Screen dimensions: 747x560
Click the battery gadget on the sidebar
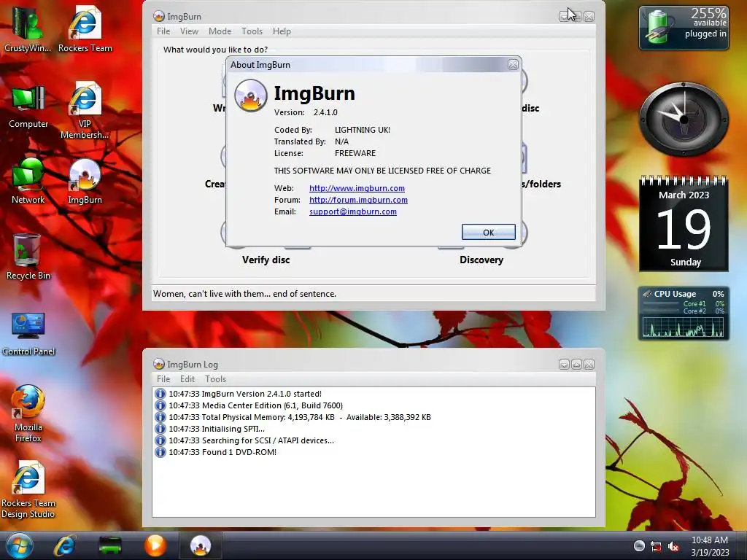click(x=684, y=27)
